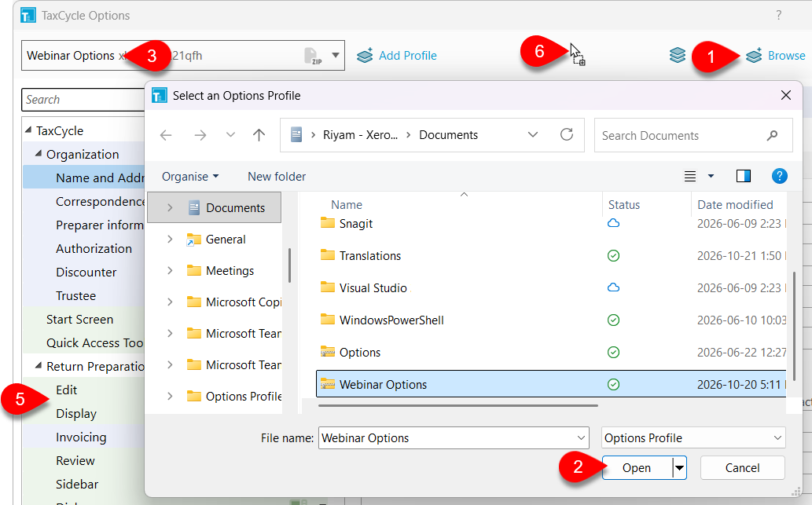Go back in file dialog
812x505 pixels.
click(166, 136)
